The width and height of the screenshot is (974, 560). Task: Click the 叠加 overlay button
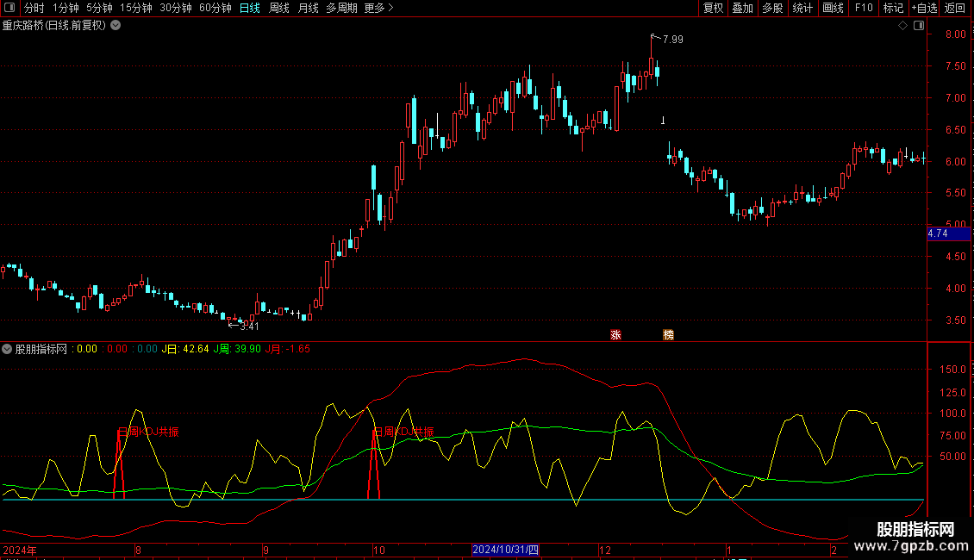(743, 8)
